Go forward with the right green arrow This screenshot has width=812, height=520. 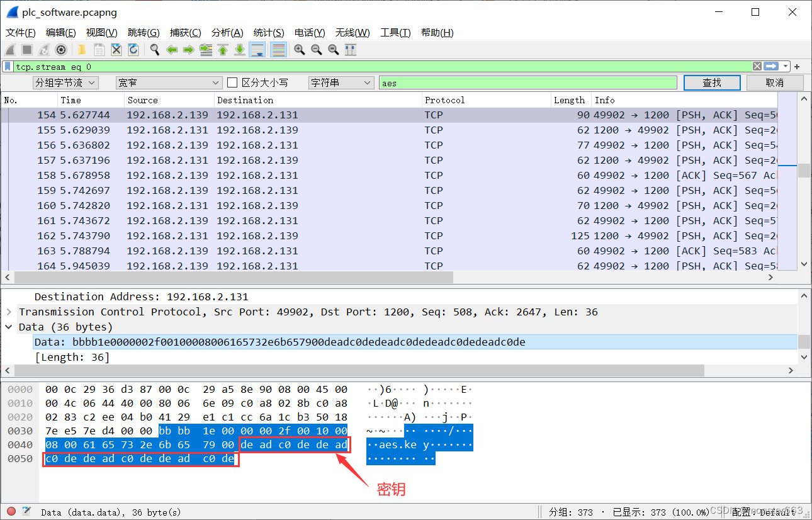point(188,50)
